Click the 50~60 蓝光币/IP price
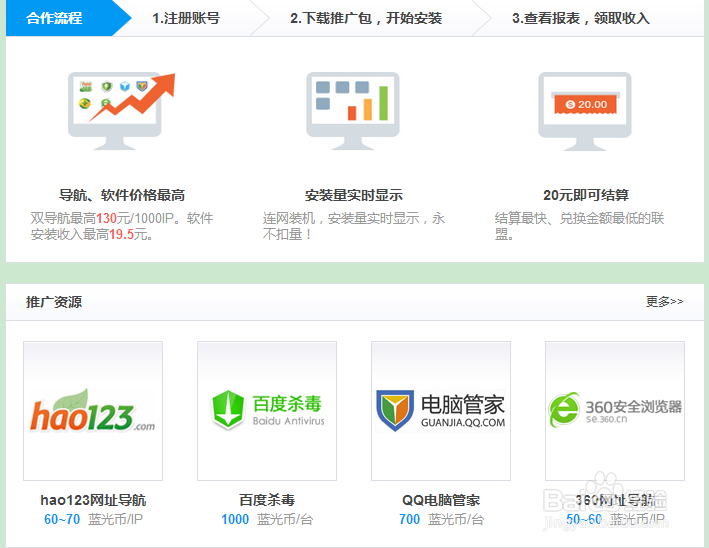The height and width of the screenshot is (548, 709). coord(615,519)
